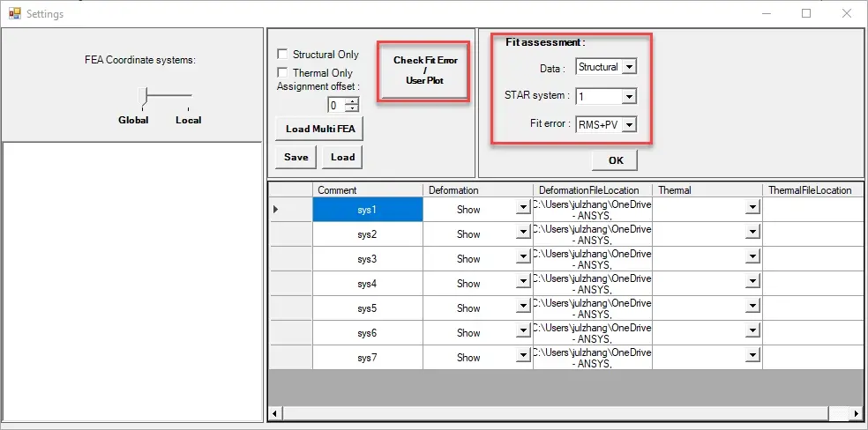This screenshot has height=430, width=868.
Task: Enable the Thermal Only checkbox
Action: tap(282, 72)
